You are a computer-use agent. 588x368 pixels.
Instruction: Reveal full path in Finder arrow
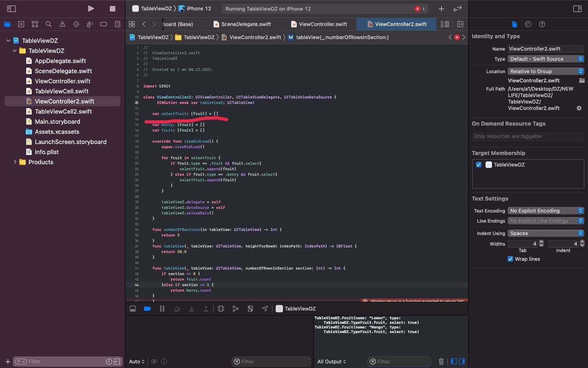(x=579, y=109)
